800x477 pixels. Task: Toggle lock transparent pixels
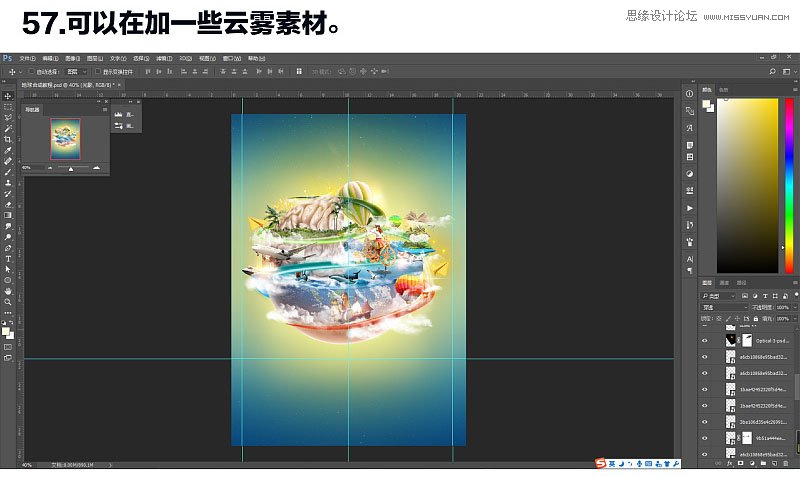[719, 319]
